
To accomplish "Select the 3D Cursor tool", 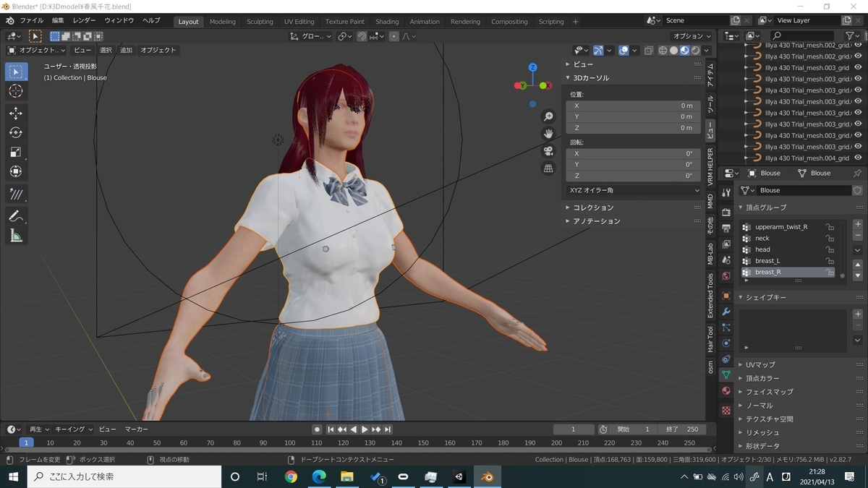I will (16, 91).
